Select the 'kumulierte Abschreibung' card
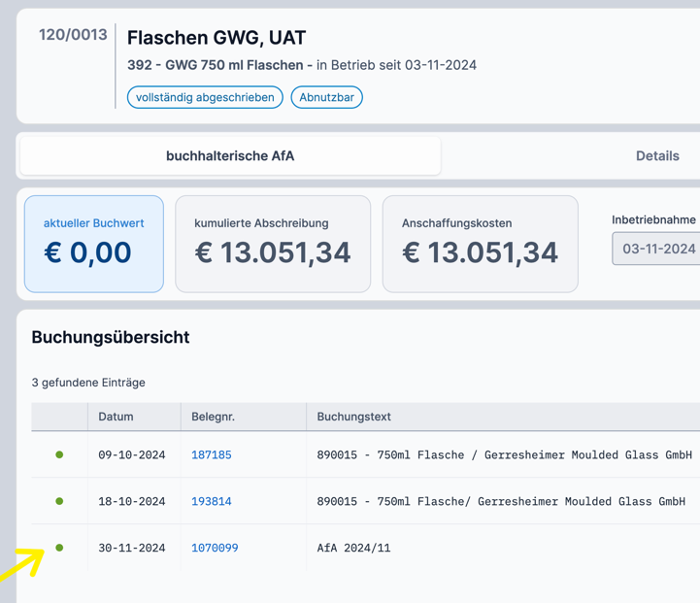The height and width of the screenshot is (603, 700). pos(273,244)
